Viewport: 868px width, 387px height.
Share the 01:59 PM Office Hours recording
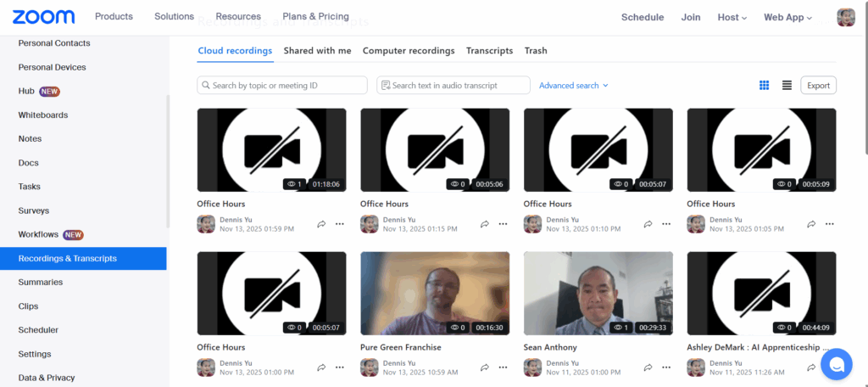coord(321,224)
